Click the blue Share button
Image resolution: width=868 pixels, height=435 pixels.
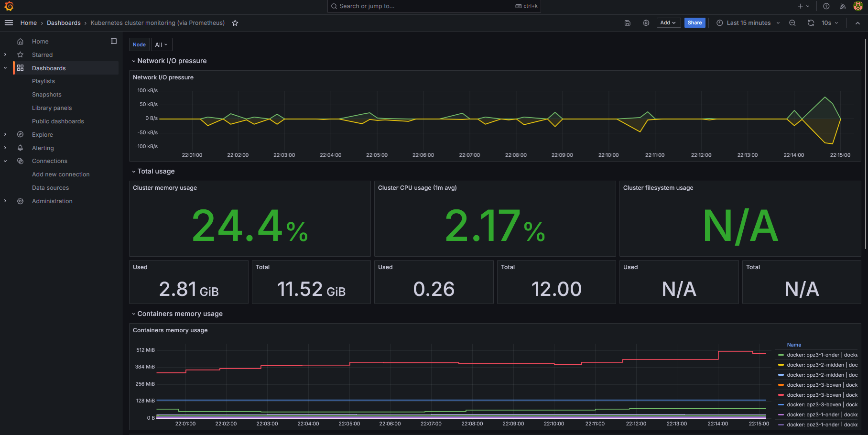[x=694, y=23]
